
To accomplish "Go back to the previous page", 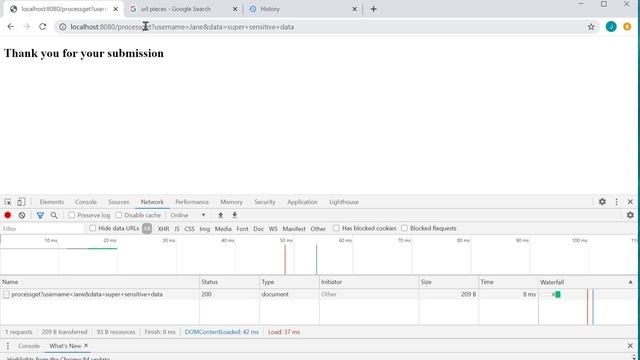I will click(x=11, y=27).
